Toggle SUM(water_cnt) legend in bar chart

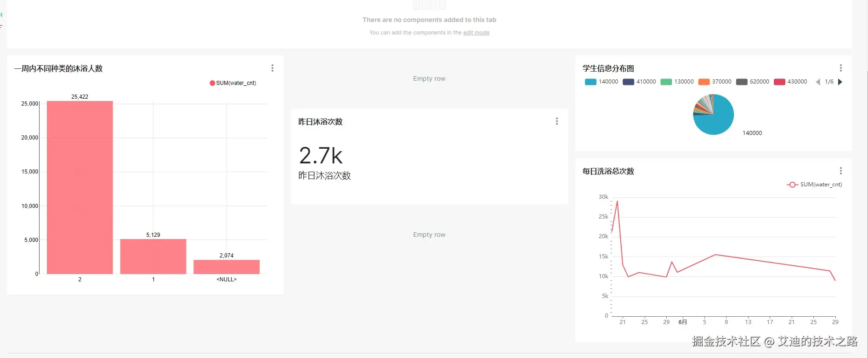(x=233, y=83)
